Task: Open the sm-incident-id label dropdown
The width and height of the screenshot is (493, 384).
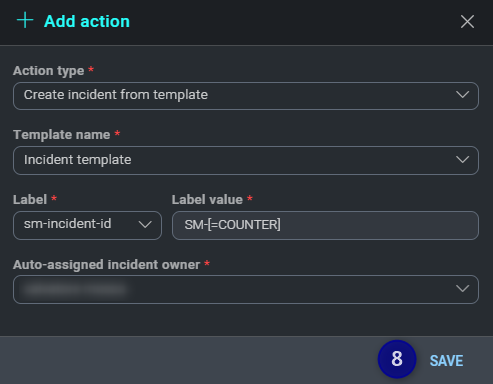Action: point(87,225)
